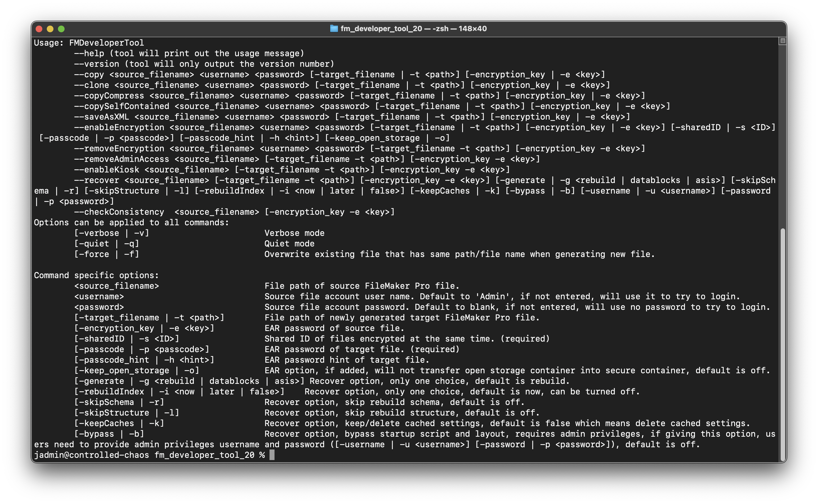The width and height of the screenshot is (818, 504).
Task: Click the [-verbose | -v] option text
Action: tap(111, 233)
